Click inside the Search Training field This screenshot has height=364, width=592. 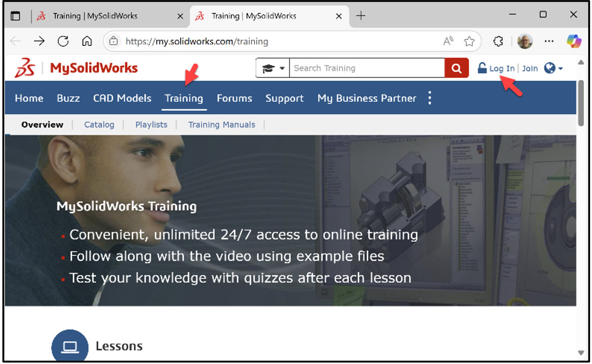click(367, 68)
